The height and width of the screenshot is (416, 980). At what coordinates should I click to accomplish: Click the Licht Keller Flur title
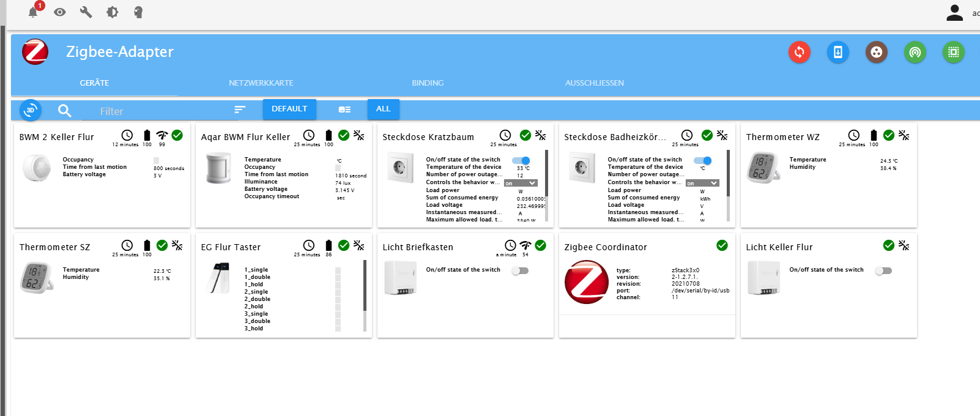[779, 247]
